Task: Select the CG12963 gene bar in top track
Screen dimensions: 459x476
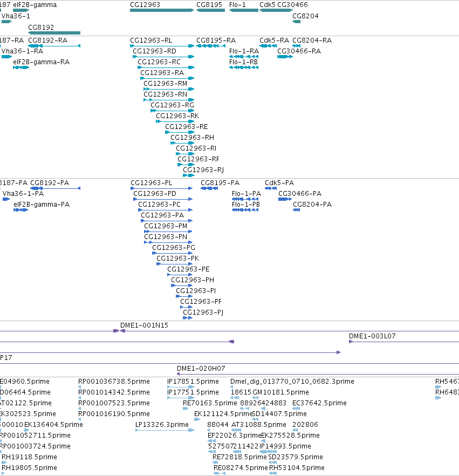Action: 162,10
